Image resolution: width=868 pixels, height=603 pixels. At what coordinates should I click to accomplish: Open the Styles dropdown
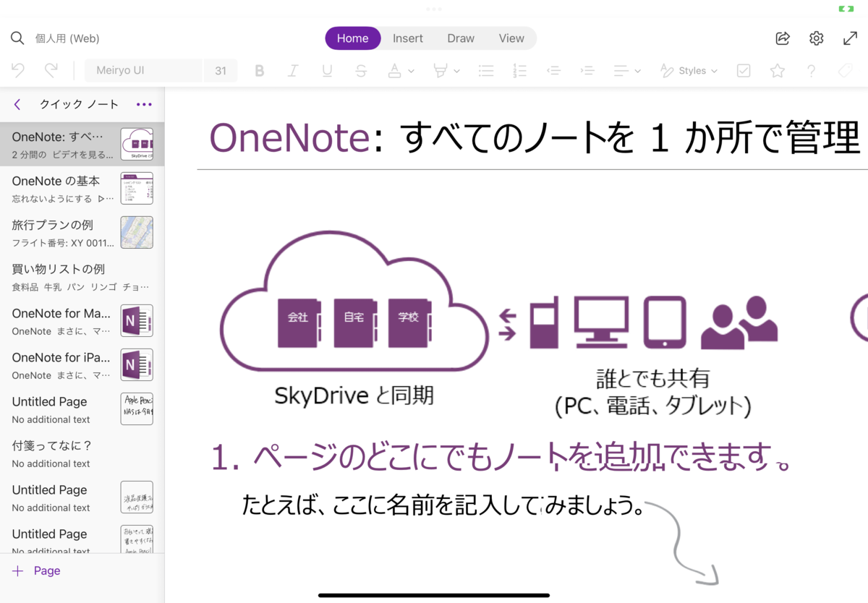coord(689,70)
